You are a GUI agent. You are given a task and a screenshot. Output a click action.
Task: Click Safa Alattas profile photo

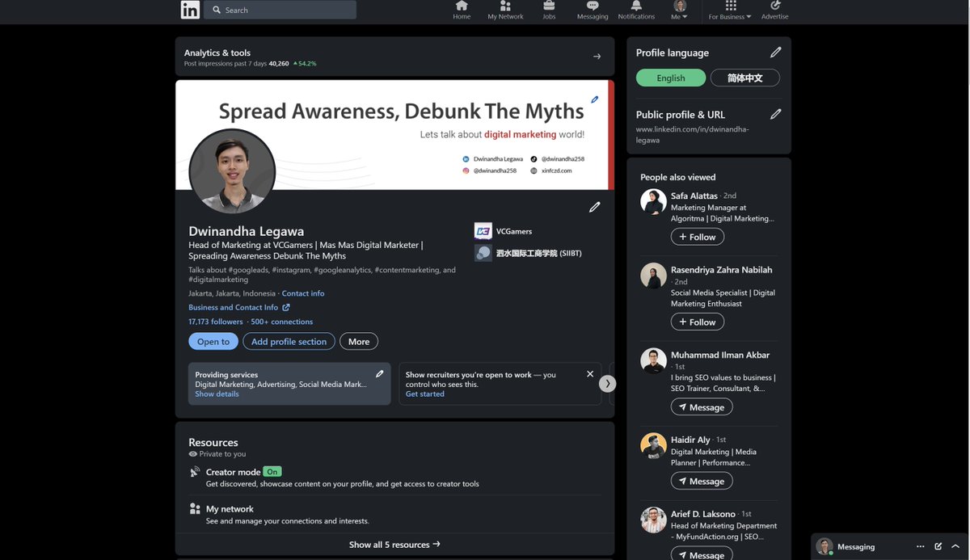(653, 202)
